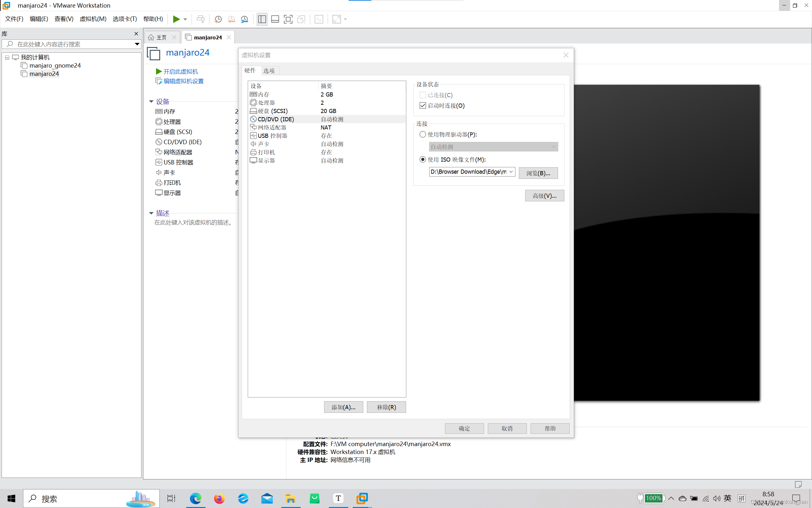Image resolution: width=812 pixels, height=508 pixels.
Task: Open File Explorer from the taskbar
Action: click(x=291, y=498)
